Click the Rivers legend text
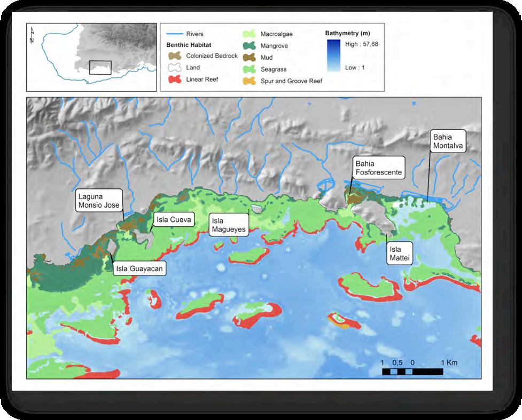The height and width of the screenshot is (420, 522). click(195, 34)
